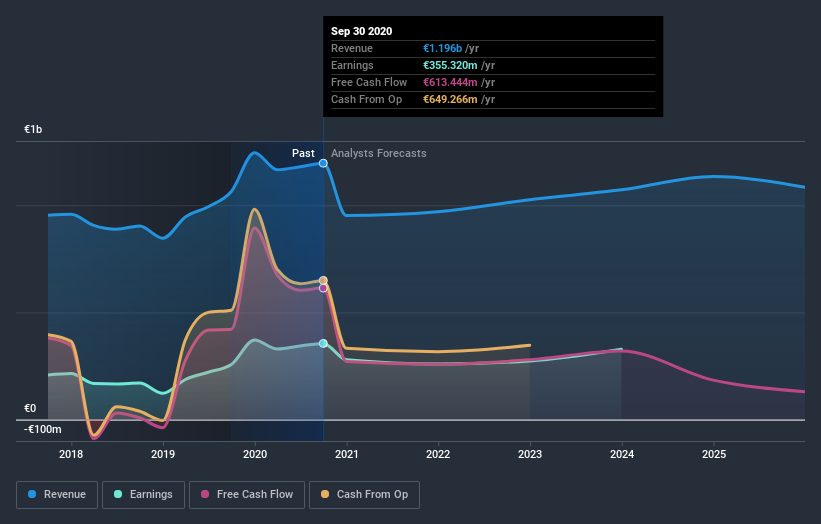The image size is (821, 524).
Task: Click the tooltip Cash From Op value €649.266m
Action: pos(450,99)
